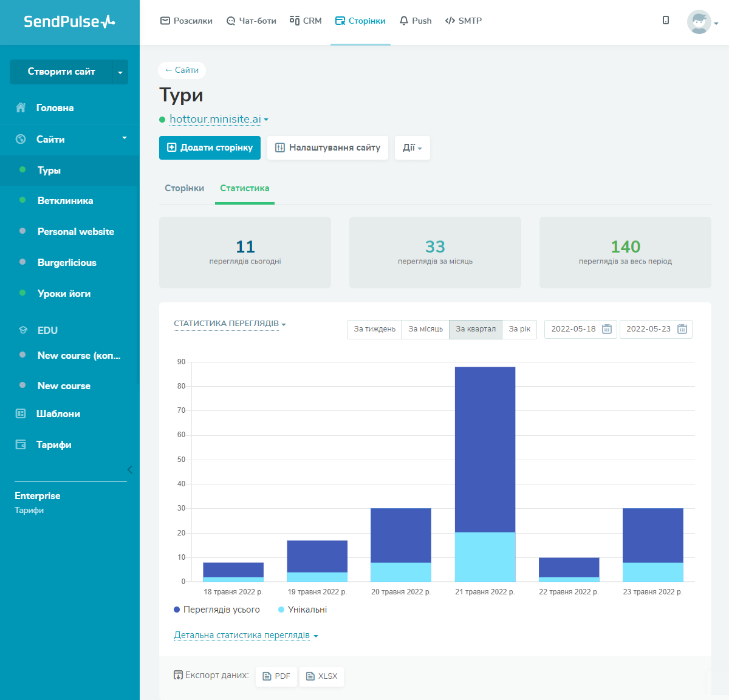Select the За місяць period option
The height and width of the screenshot is (700, 729).
(x=425, y=329)
